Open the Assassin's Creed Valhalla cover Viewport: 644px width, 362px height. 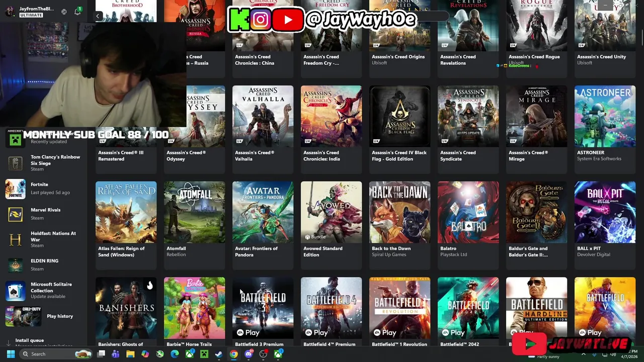pos(263,116)
